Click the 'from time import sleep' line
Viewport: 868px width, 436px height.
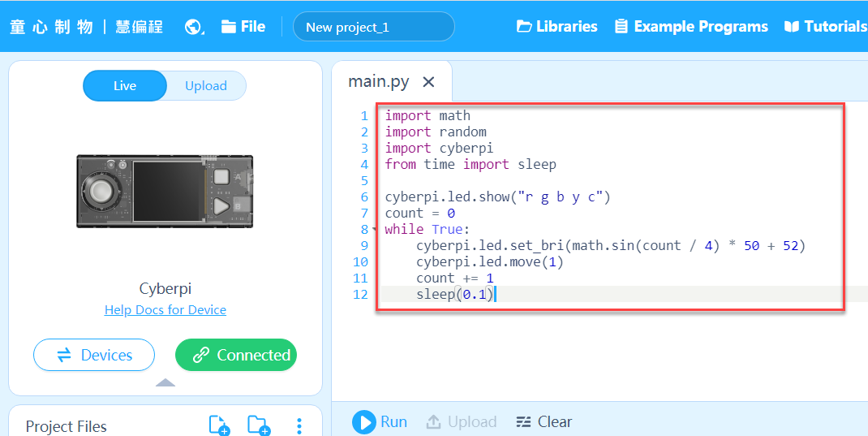click(471, 165)
